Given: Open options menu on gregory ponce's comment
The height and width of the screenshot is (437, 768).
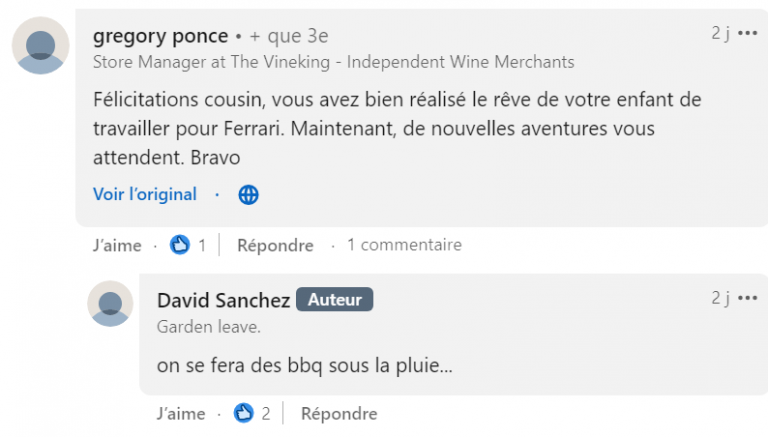Looking at the screenshot, I should tap(748, 34).
